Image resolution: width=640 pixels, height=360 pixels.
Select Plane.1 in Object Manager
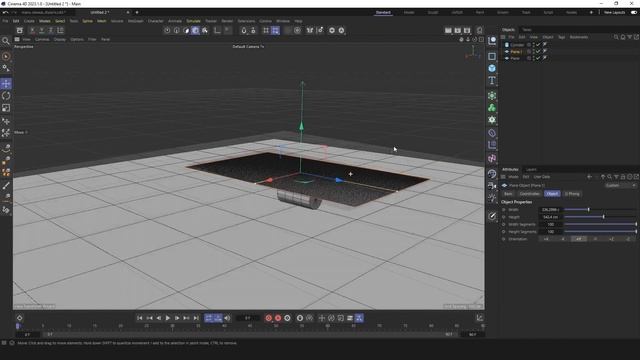tap(516, 51)
